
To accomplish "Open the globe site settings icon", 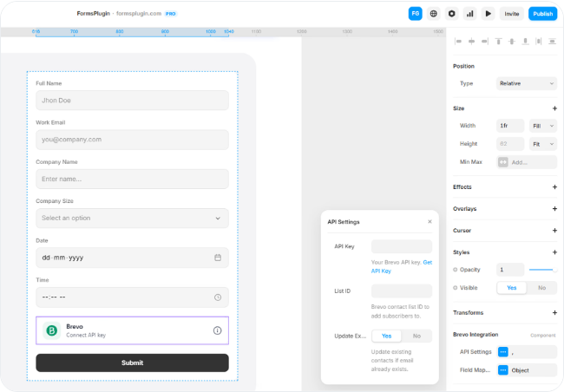I will 434,14.
